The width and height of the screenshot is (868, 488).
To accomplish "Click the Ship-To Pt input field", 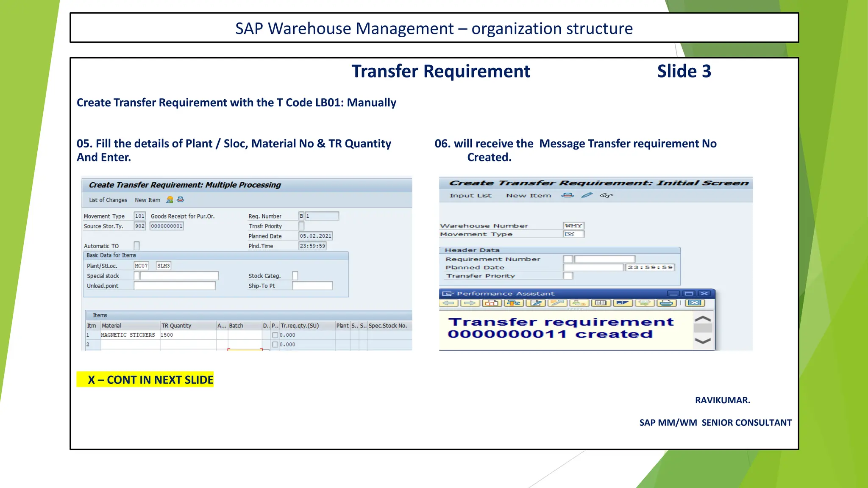I will pos(312,286).
